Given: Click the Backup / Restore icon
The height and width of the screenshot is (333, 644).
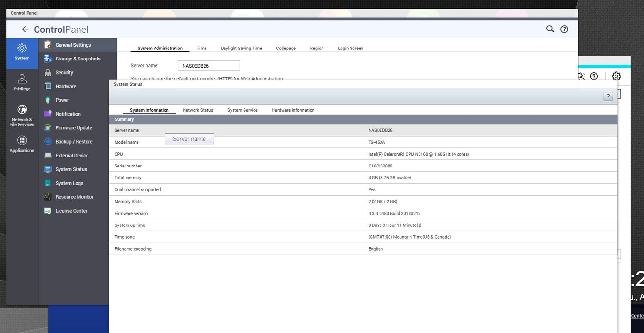Looking at the screenshot, I should (48, 141).
